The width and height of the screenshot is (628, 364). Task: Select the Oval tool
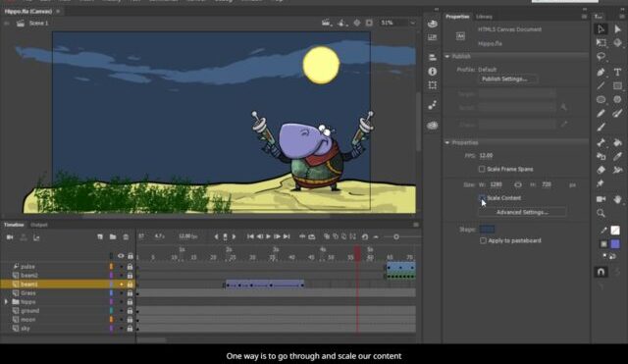point(601,99)
